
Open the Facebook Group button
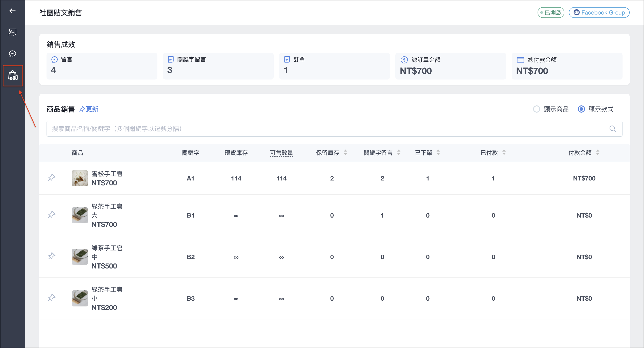(x=599, y=13)
